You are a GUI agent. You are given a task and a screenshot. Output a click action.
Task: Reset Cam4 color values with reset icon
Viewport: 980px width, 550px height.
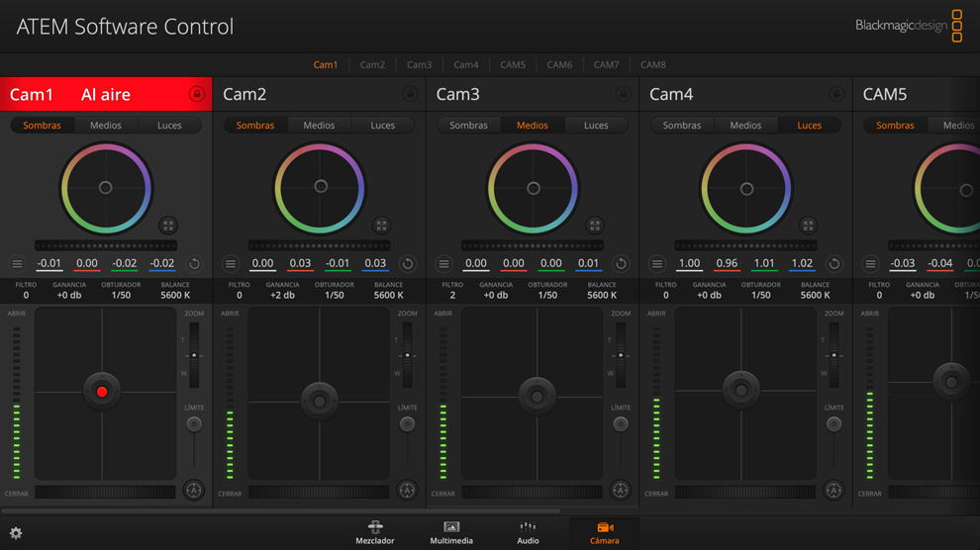point(833,264)
